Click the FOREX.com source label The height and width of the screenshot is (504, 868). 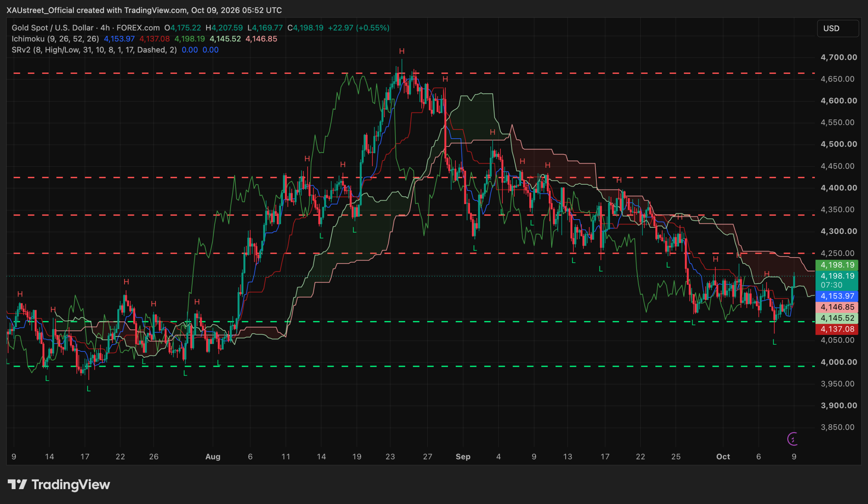coord(138,28)
